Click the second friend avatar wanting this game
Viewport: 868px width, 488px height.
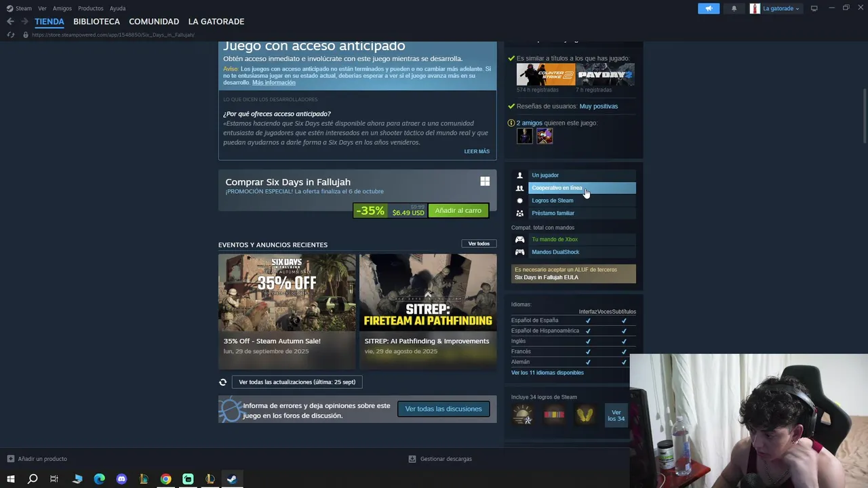pos(545,136)
